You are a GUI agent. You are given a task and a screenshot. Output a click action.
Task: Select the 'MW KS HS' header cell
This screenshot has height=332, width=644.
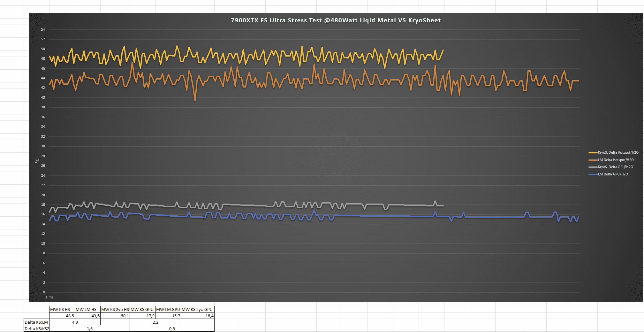coord(62,309)
